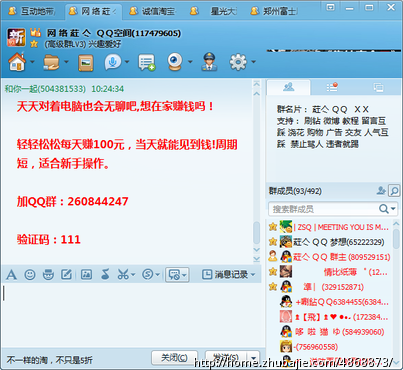Screen dimensions: 403x370
Task: Select member ZSQ | MEETING YOU IS M...
Action: click(x=329, y=227)
